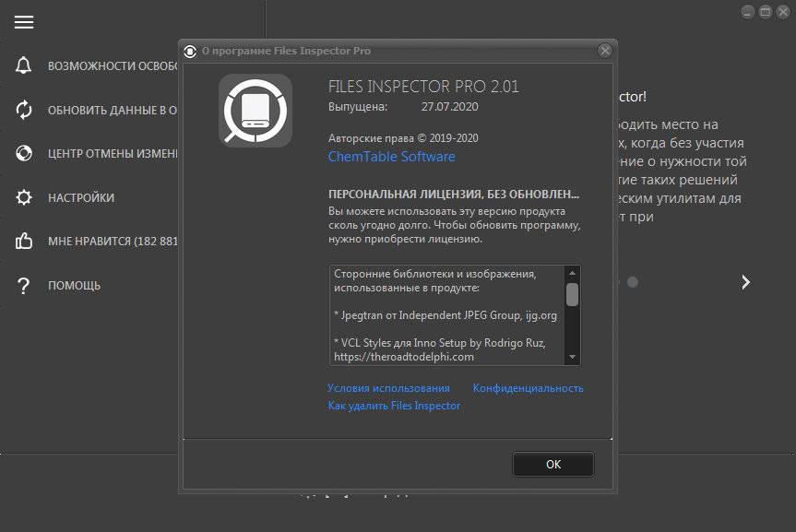Click the thumbs-up like icon
Viewport: 796px width, 532px height.
coord(24,241)
